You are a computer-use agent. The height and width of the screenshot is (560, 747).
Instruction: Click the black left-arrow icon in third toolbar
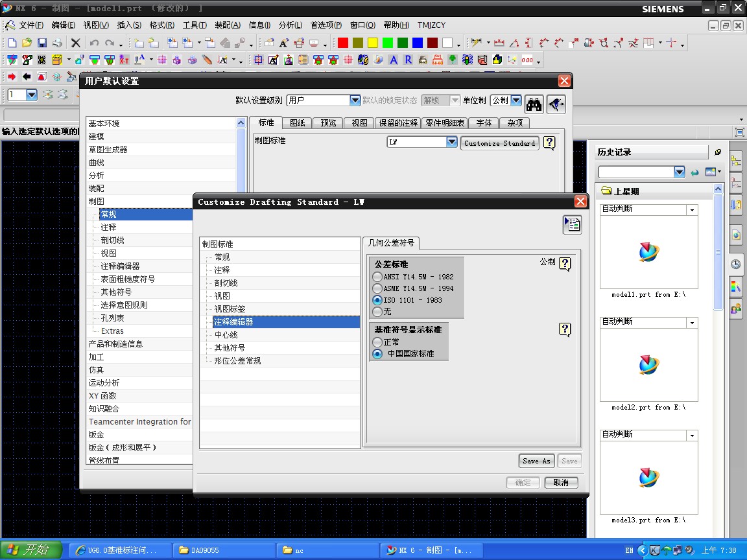pyautogui.click(x=27, y=76)
